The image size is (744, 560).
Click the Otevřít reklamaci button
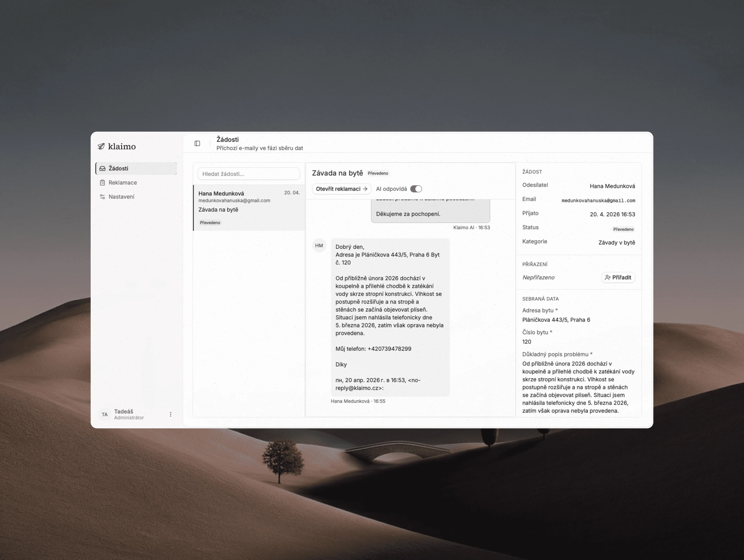tap(341, 189)
